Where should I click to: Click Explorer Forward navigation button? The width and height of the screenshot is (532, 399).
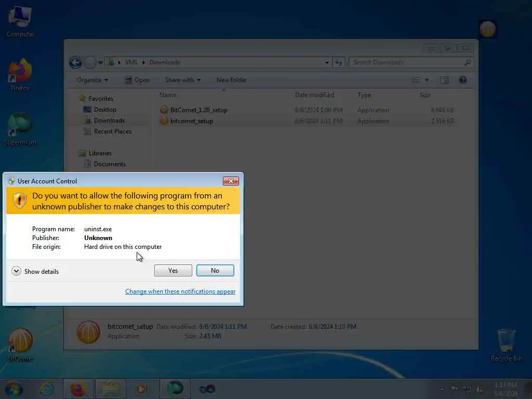(x=90, y=62)
